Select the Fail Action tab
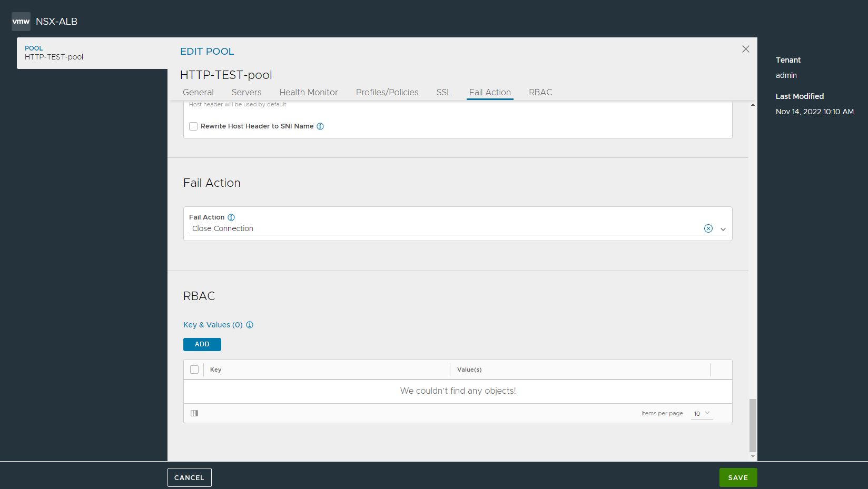Viewport: 868px width, 489px height. pyautogui.click(x=490, y=92)
